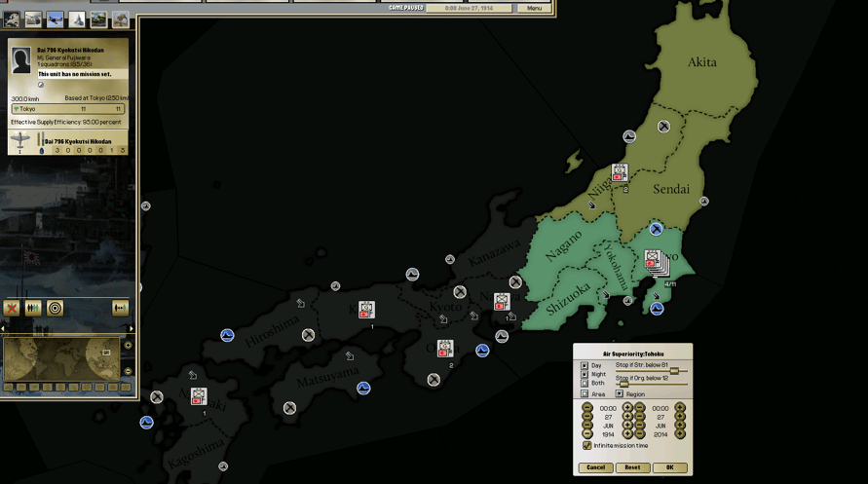Screen dimensions: 868x484
Task: Select the army unit counter in Niigata
Action: click(x=620, y=172)
